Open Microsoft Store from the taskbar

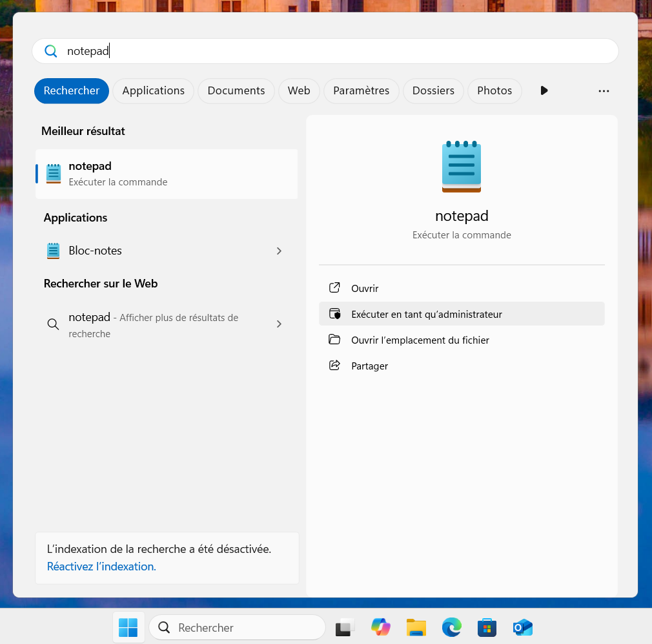(487, 627)
